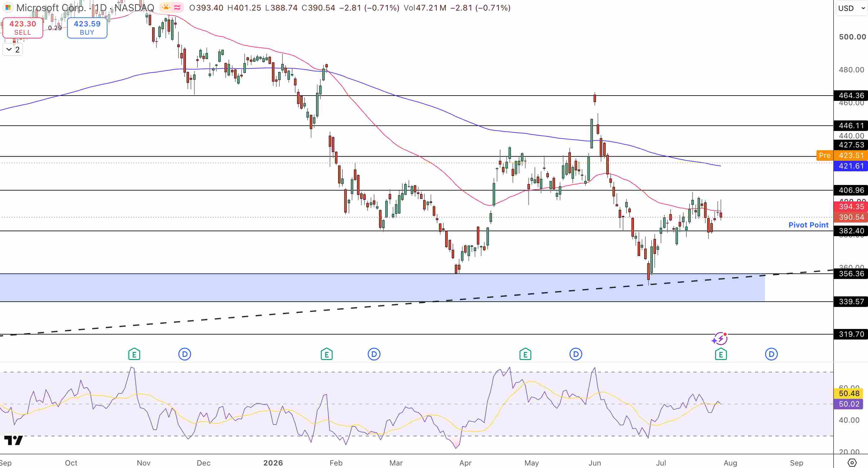This screenshot has height=468, width=868.
Task: Select the 464.36 price level label
Action: point(851,95)
